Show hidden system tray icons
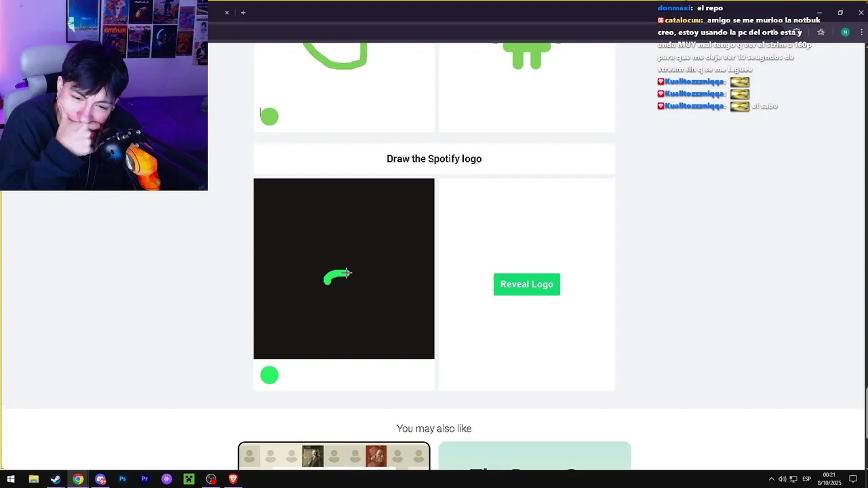 (x=770, y=479)
